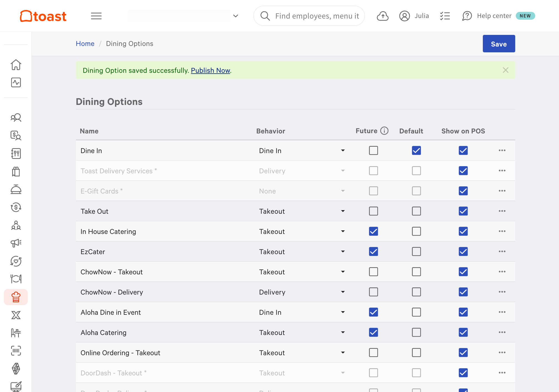Image resolution: width=559 pixels, height=392 pixels.
Task: Uncheck Future for Aloha Catering
Action: pos(373,332)
